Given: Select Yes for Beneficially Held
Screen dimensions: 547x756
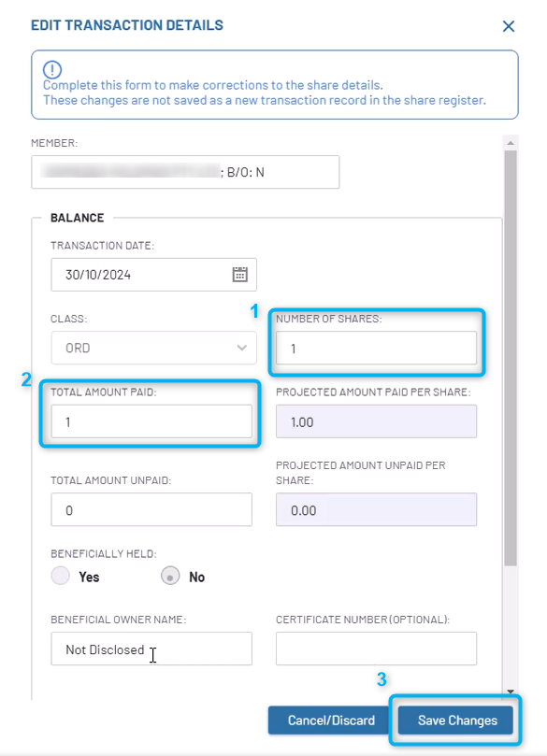Looking at the screenshot, I should pos(60,576).
